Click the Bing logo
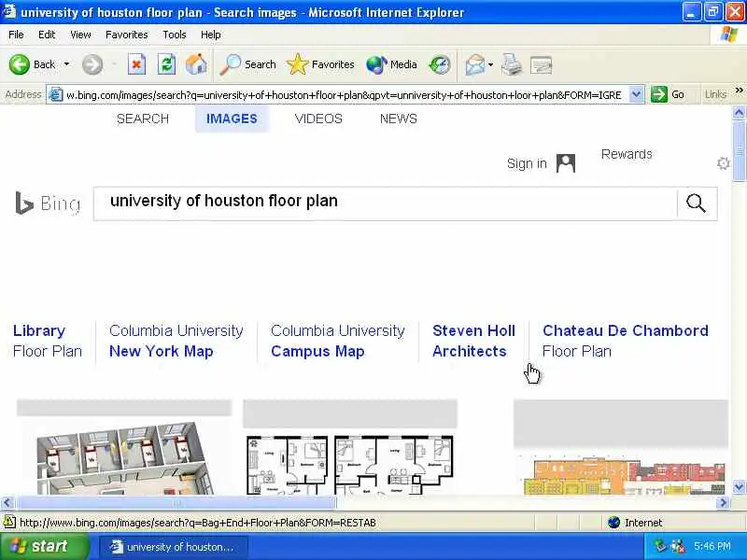This screenshot has height=560, width=747. point(48,203)
